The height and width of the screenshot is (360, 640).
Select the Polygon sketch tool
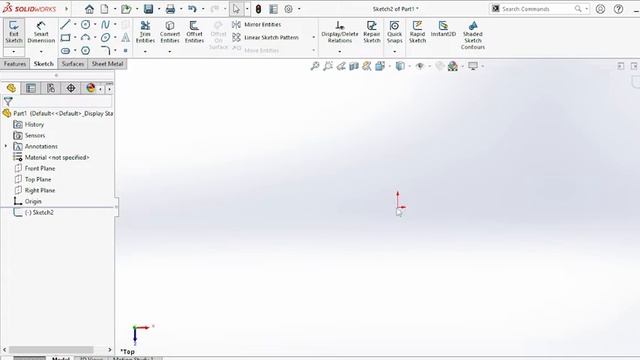click(x=85, y=51)
